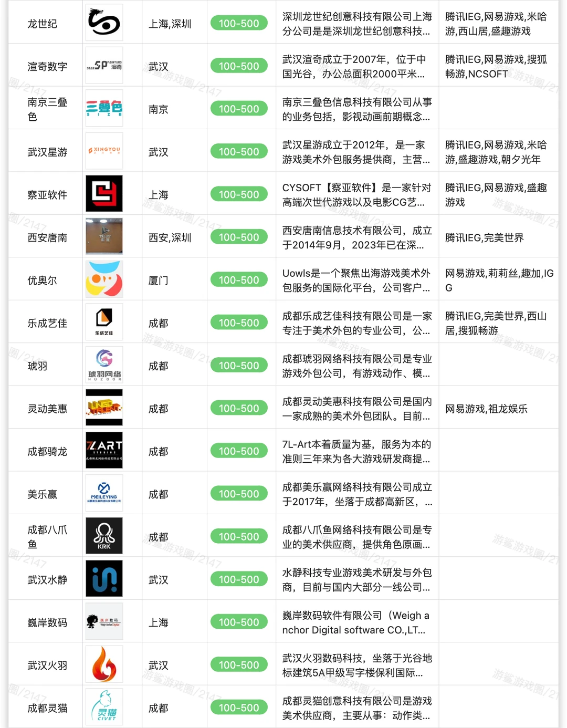The image size is (567, 728).
Task: Click description mentioning Weigh anchor Digital
Action: pos(357,623)
